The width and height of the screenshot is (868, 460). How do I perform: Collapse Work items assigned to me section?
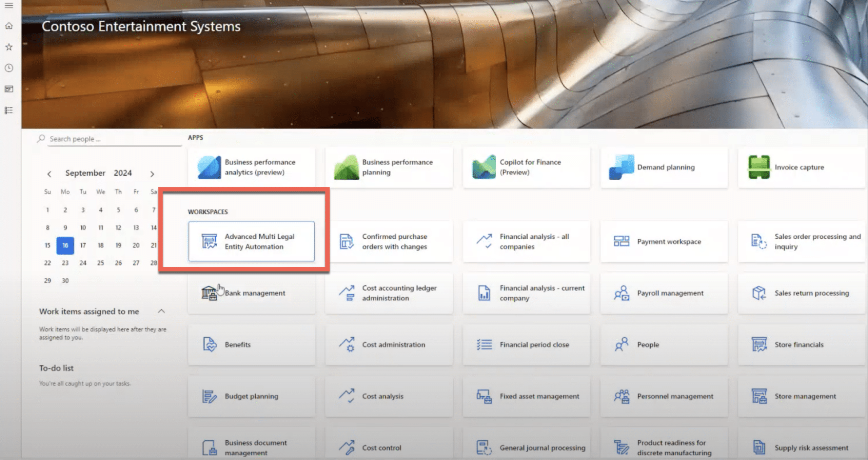(x=161, y=311)
